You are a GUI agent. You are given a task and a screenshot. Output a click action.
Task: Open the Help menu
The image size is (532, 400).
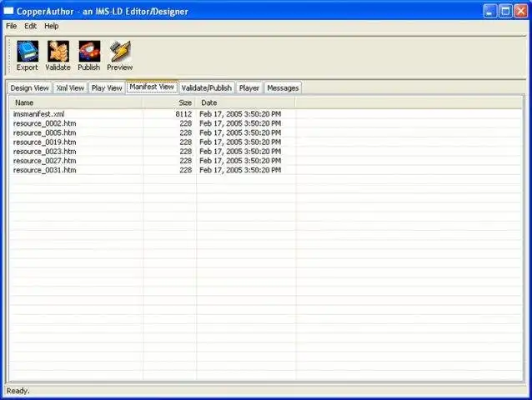[51, 26]
